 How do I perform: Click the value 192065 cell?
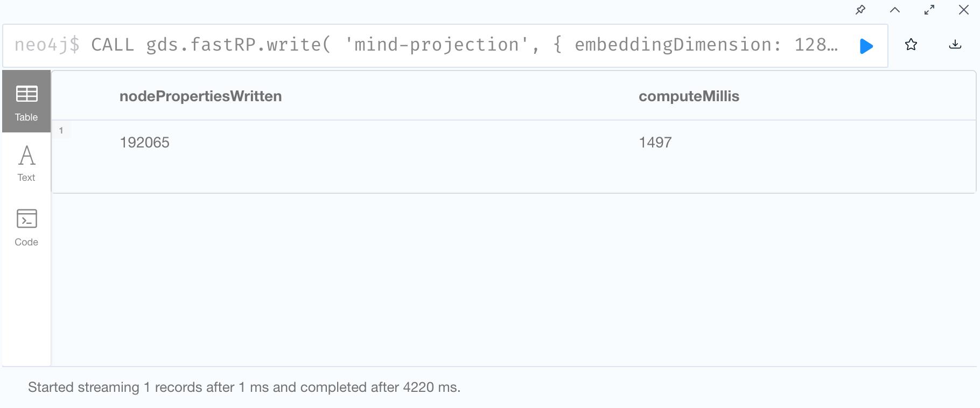click(144, 143)
